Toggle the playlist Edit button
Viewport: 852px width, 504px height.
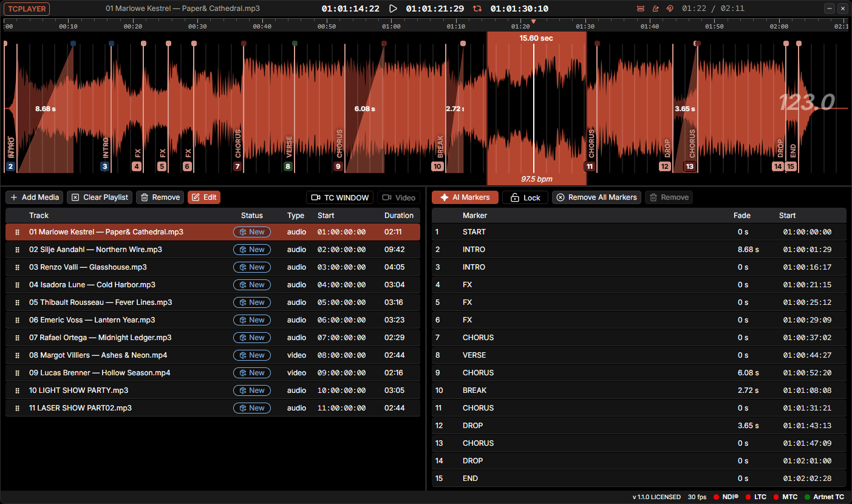(204, 197)
